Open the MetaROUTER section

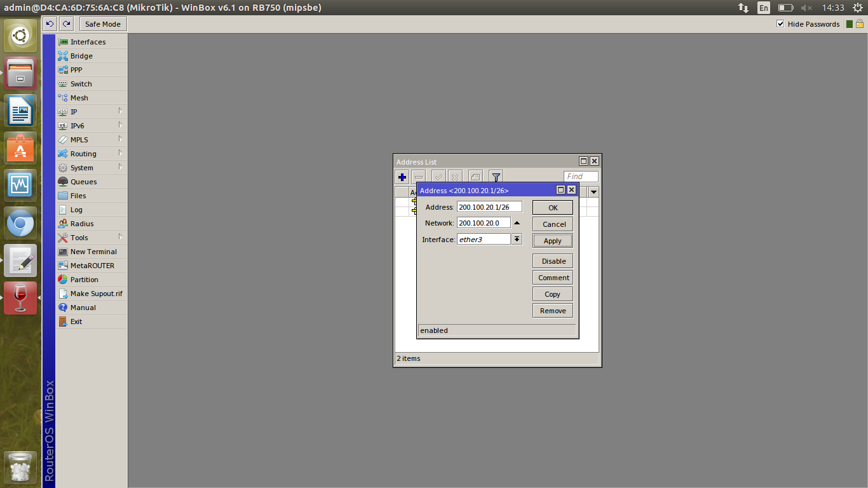pyautogui.click(x=92, y=266)
